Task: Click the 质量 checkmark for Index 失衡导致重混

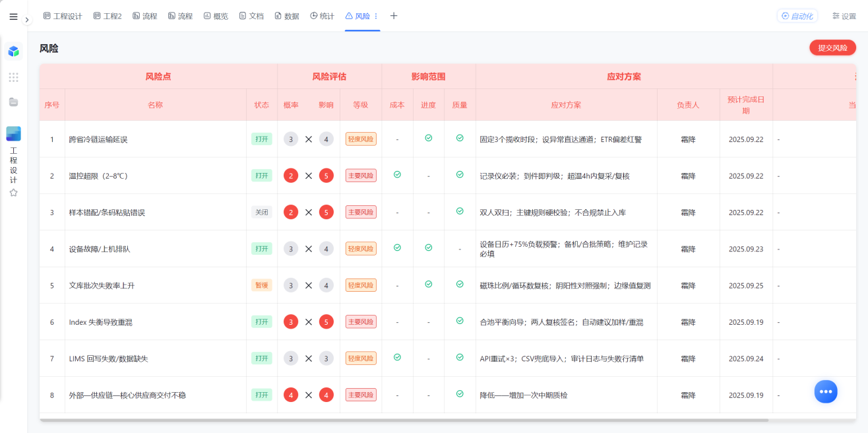Action: pos(460,320)
